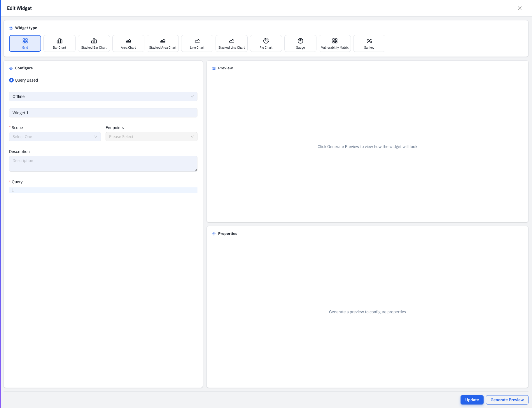This screenshot has height=408, width=532.
Task: Choose the Line Chart widget type
Action: [x=197, y=43]
